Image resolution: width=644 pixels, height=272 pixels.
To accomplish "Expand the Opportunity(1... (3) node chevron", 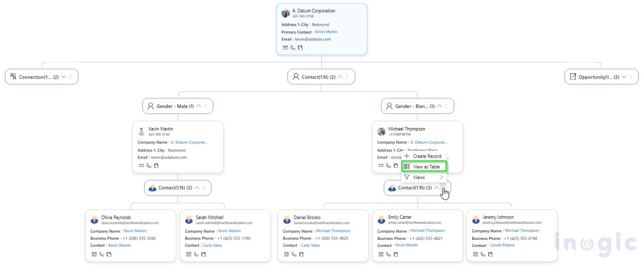I will (624, 77).
